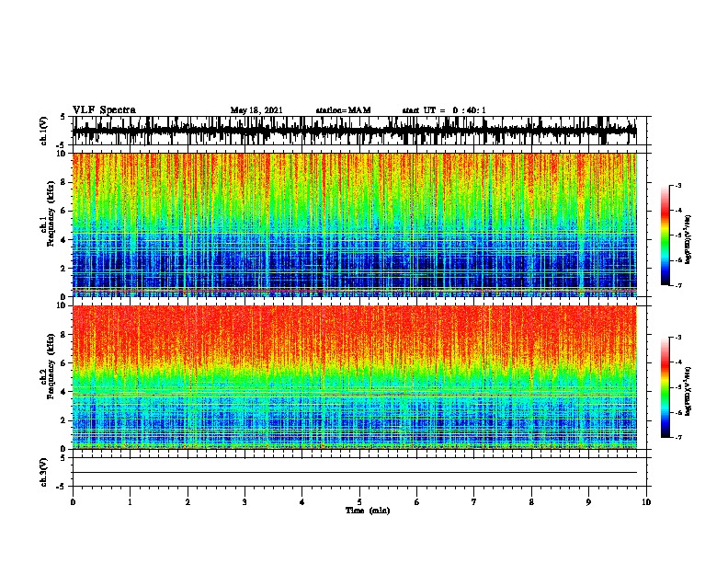Click the flat ch.3(V) trace line

point(354,473)
